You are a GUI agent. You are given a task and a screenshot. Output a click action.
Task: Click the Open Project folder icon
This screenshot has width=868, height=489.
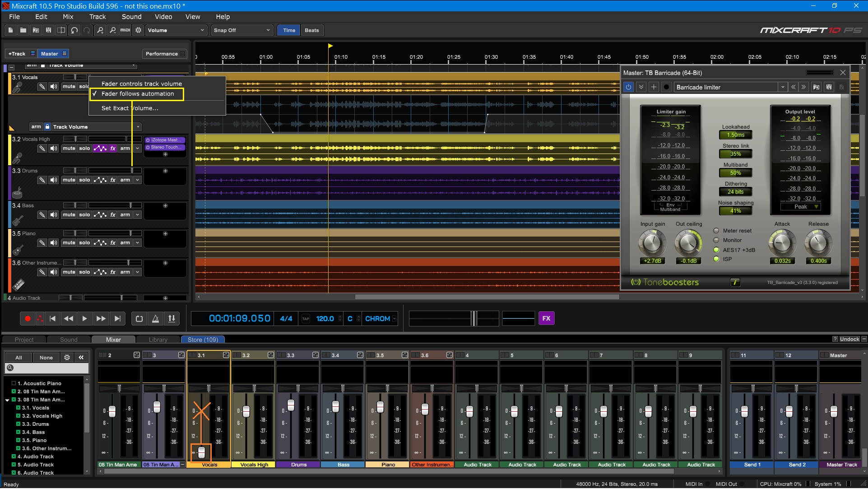point(23,30)
